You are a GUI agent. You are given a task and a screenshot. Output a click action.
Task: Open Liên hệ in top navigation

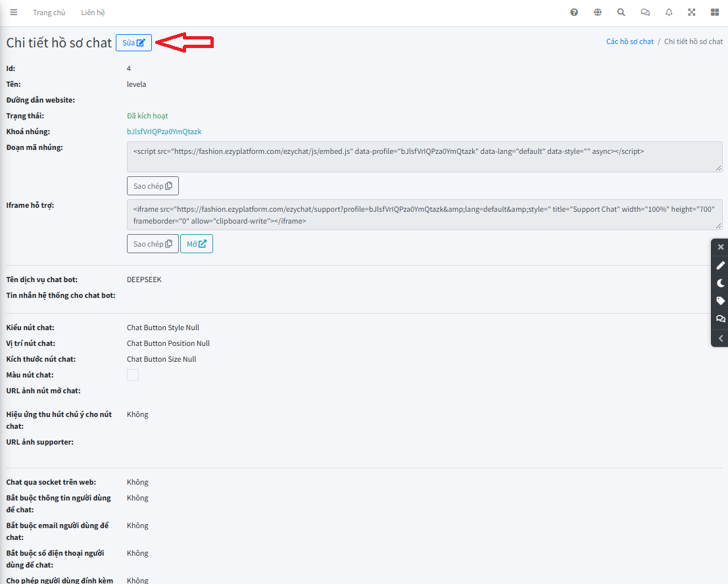point(93,12)
